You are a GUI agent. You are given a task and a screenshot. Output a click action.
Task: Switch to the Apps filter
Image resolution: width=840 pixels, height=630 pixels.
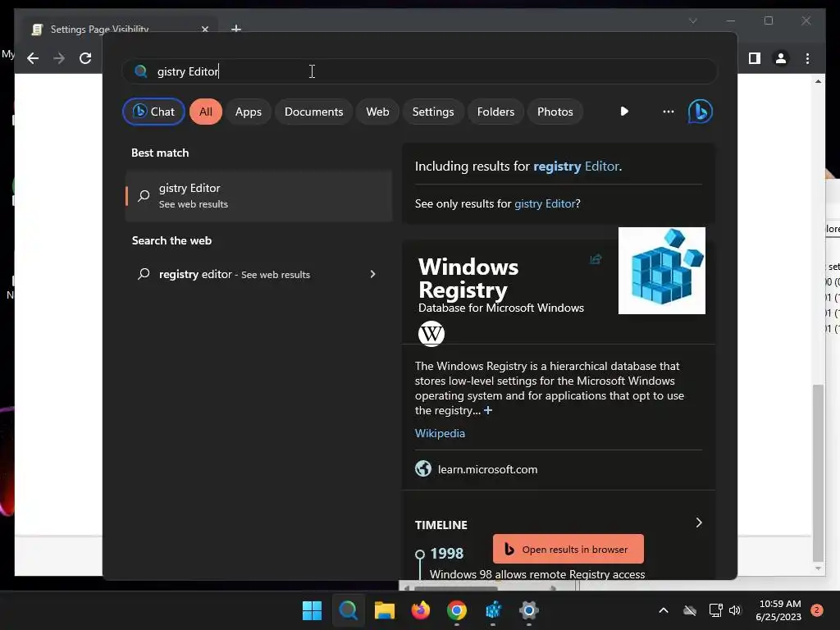click(248, 112)
